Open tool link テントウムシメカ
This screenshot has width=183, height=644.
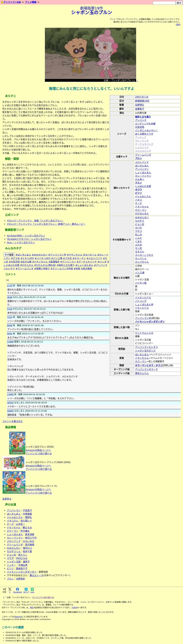(144, 333)
